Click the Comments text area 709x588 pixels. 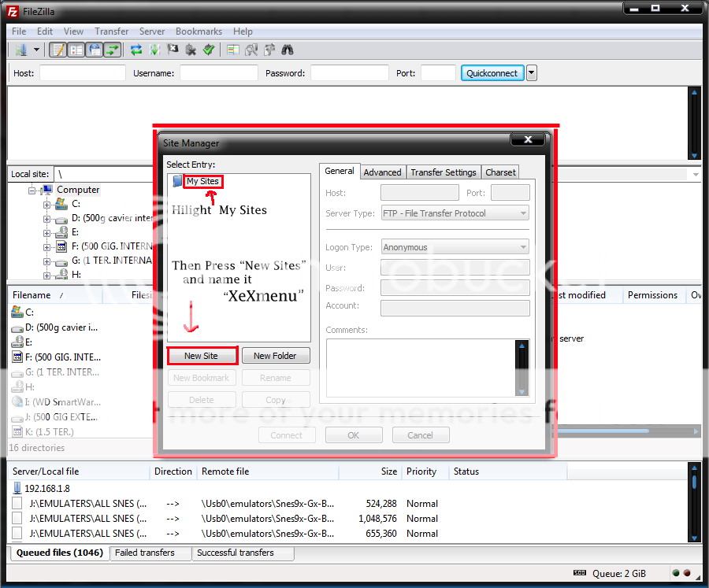(421, 368)
